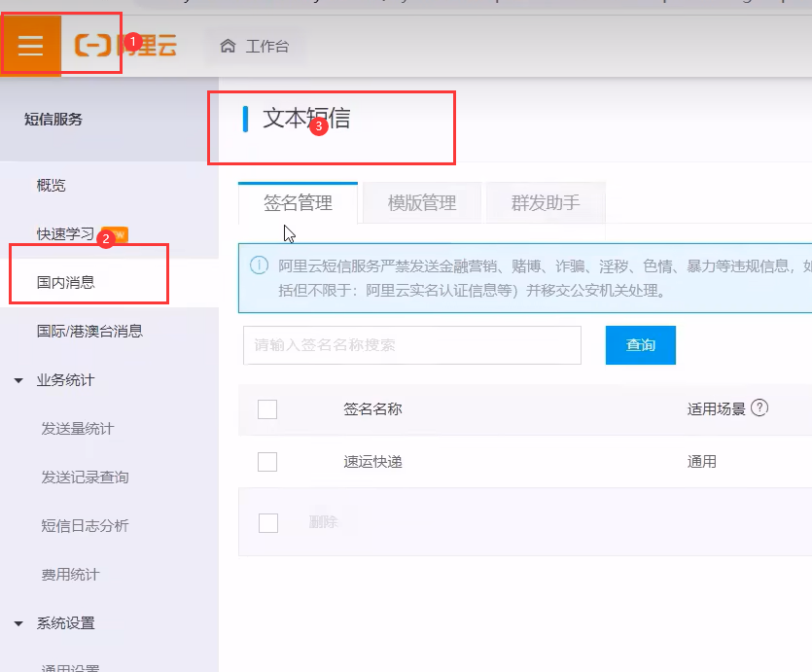Switch to the 群发助手 tab
Screen dimensions: 812x672
[x=546, y=203]
